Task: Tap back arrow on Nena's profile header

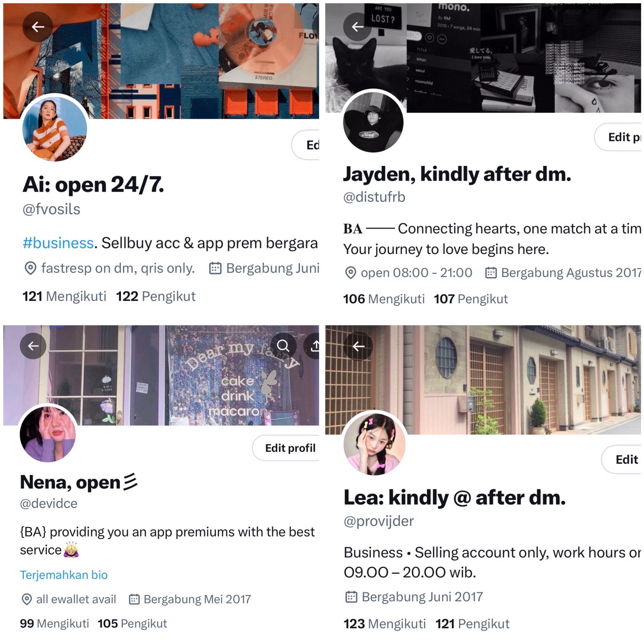Action: (33, 346)
